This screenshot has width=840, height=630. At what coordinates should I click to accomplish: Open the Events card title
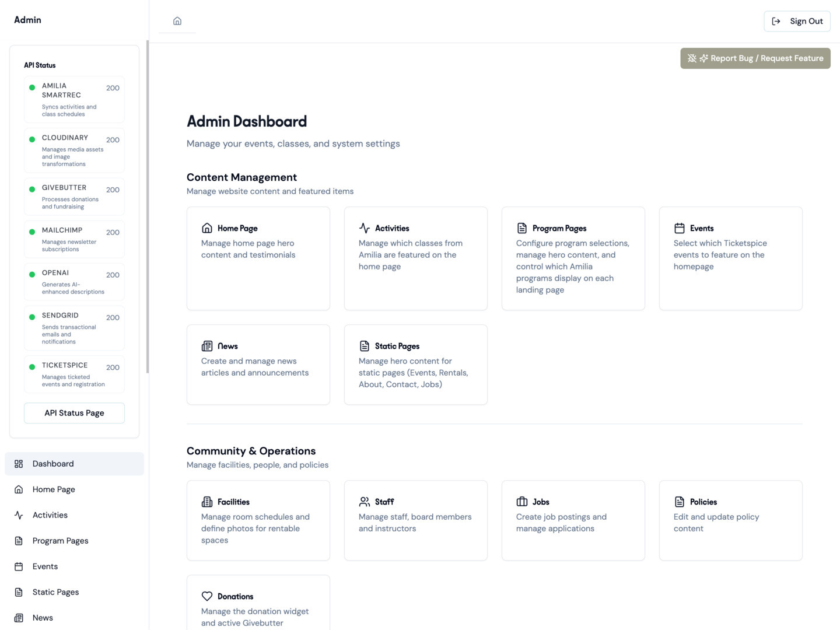[x=702, y=228]
